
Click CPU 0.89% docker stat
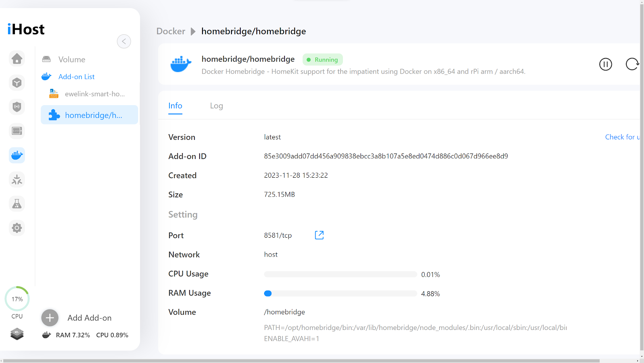pos(112,335)
